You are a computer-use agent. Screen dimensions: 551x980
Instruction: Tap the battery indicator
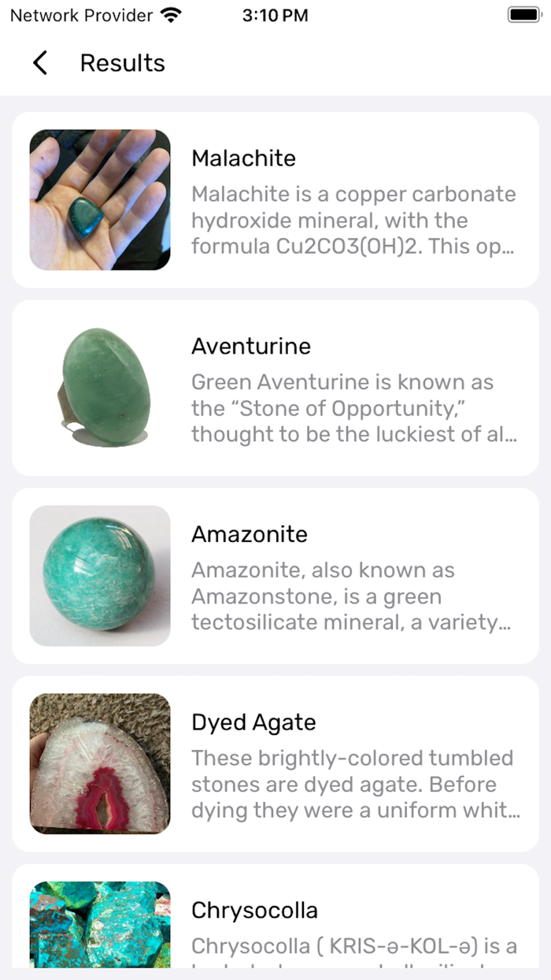tap(521, 13)
